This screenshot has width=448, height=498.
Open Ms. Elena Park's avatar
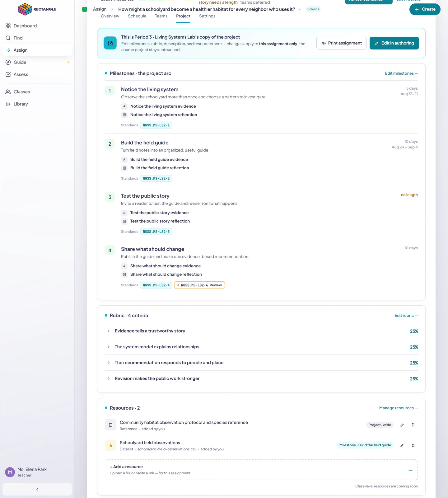pos(10,472)
